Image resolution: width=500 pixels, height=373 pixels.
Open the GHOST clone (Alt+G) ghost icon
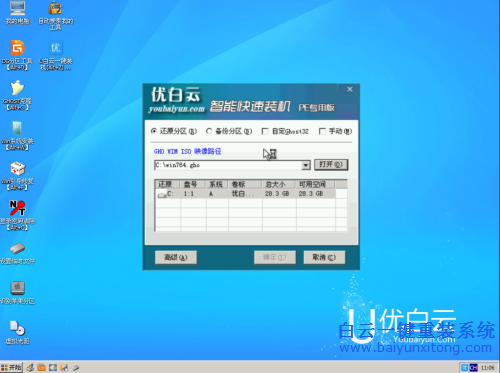(x=17, y=95)
